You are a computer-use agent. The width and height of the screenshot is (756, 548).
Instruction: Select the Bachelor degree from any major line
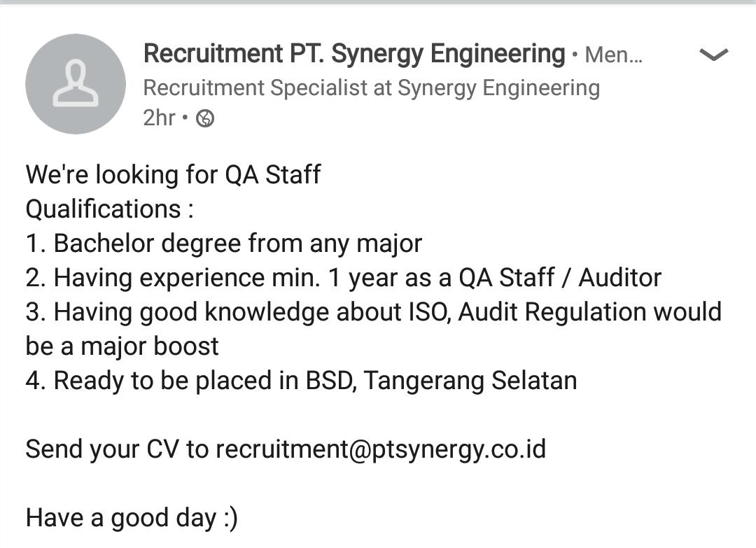[224, 243]
